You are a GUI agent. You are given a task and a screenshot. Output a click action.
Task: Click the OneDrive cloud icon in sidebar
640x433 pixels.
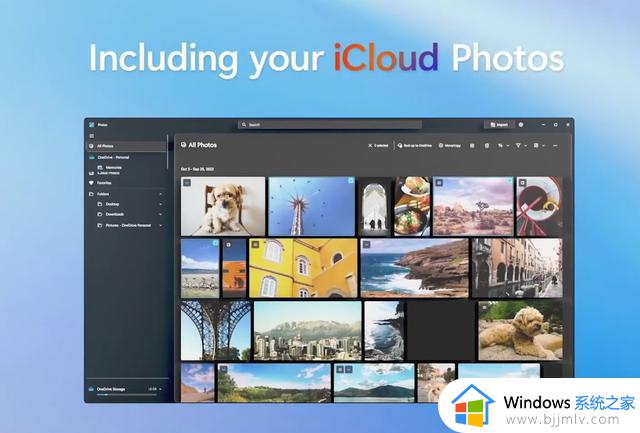coord(92,157)
